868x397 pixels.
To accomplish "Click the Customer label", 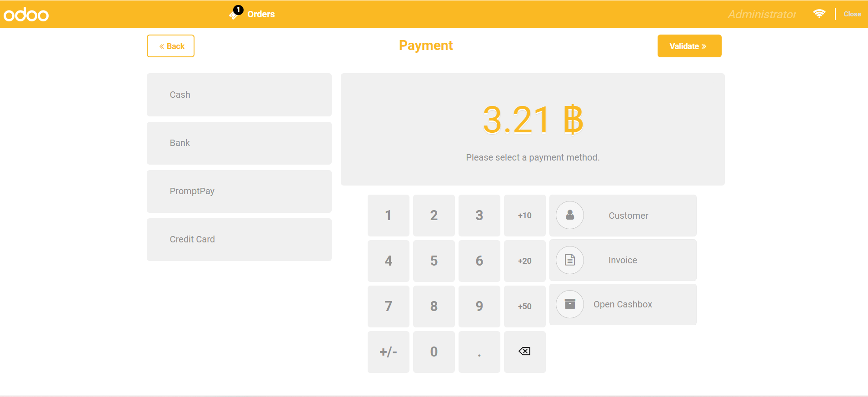I will [629, 216].
